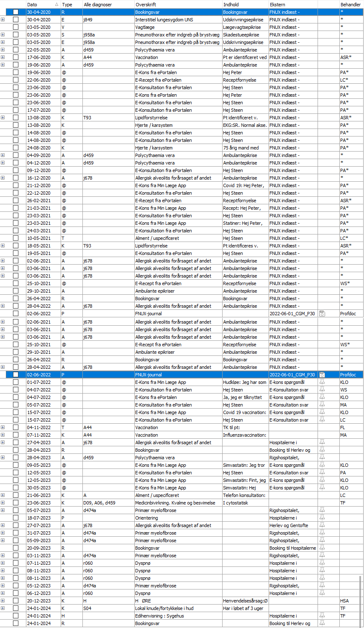Open attachment icon for 05-07-2022 E-Konsultation row

pos(322,405)
